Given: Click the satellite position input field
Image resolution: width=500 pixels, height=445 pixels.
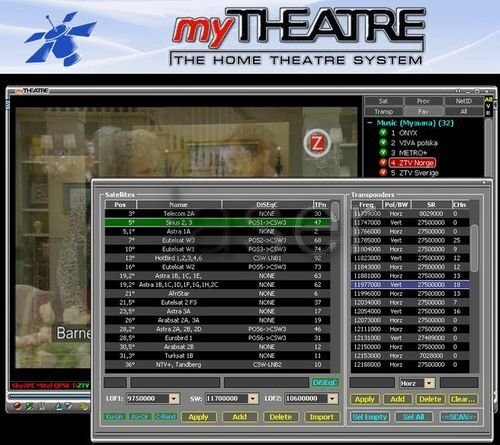Looking at the screenshot, I should click(116, 383).
